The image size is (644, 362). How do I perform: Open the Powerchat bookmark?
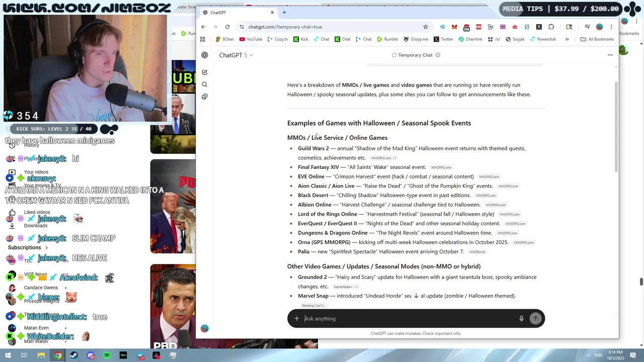pos(543,39)
